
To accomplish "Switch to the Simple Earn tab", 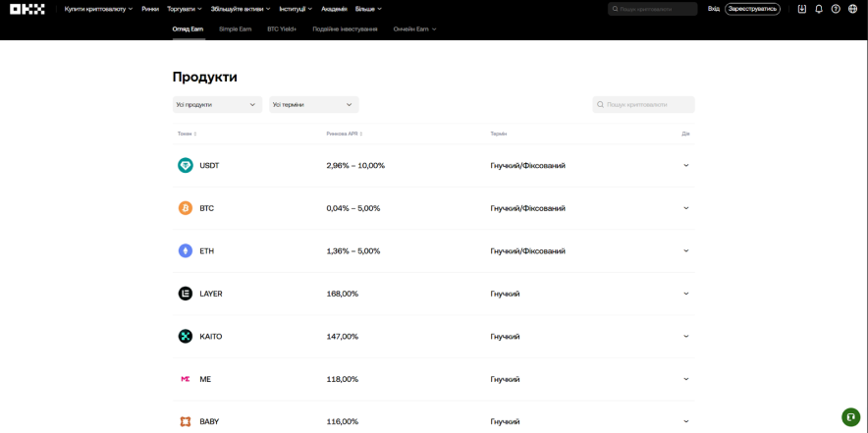I will click(x=236, y=29).
